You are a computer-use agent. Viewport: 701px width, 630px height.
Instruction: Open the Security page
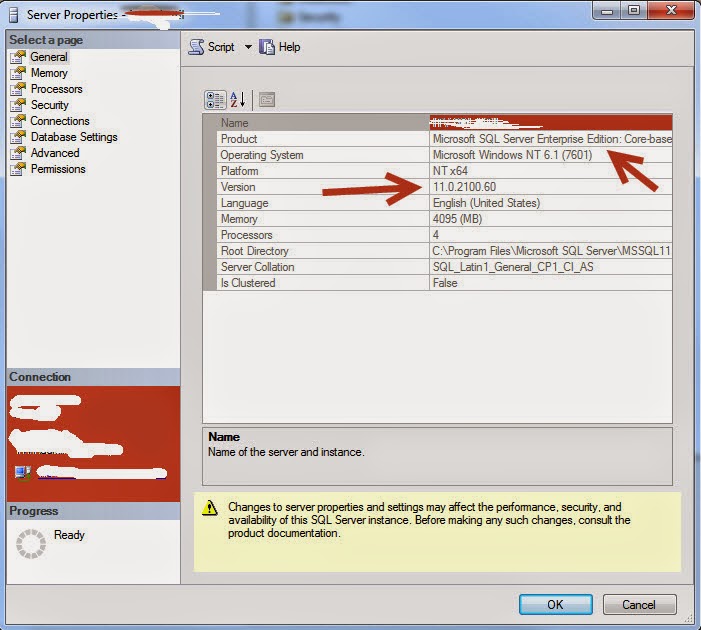[x=50, y=105]
